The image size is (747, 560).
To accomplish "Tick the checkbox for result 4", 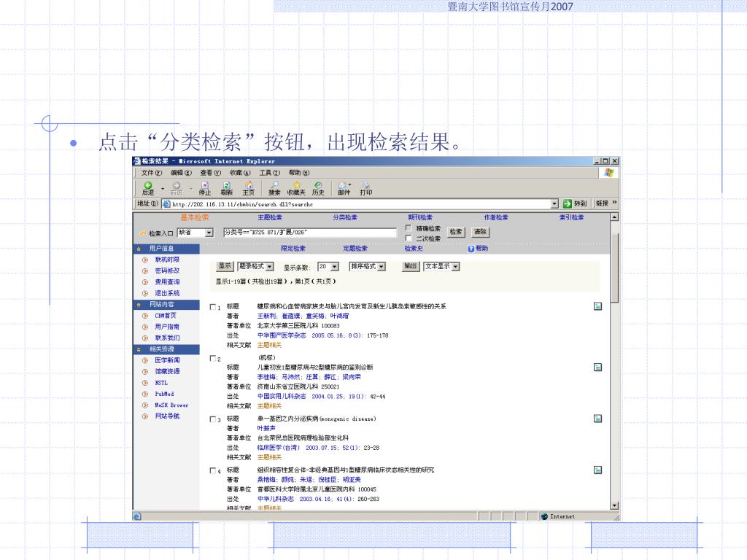I will tap(213, 470).
